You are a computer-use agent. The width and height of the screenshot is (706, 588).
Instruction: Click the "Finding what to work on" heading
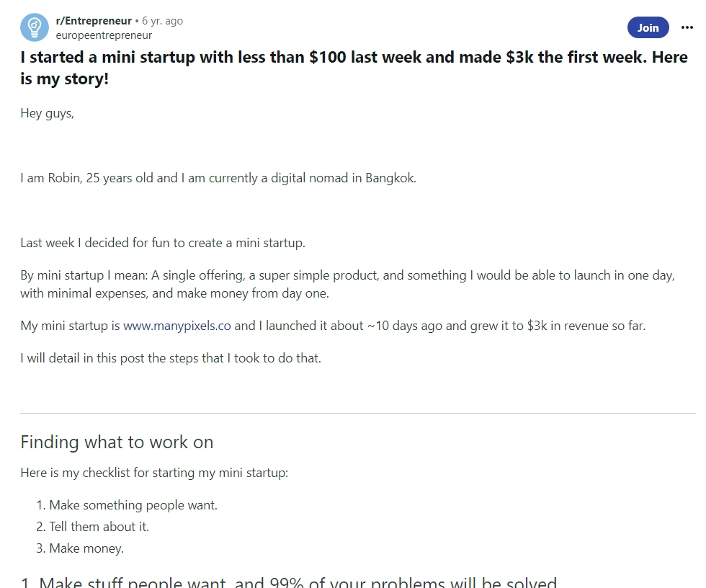click(x=117, y=442)
